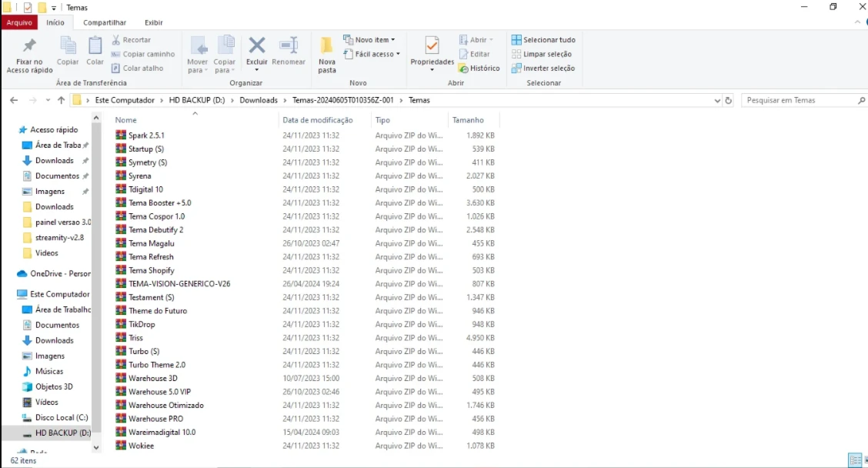Image resolution: width=868 pixels, height=468 pixels.
Task: Select the Warehouse 5.0 VIP file
Action: click(153, 392)
